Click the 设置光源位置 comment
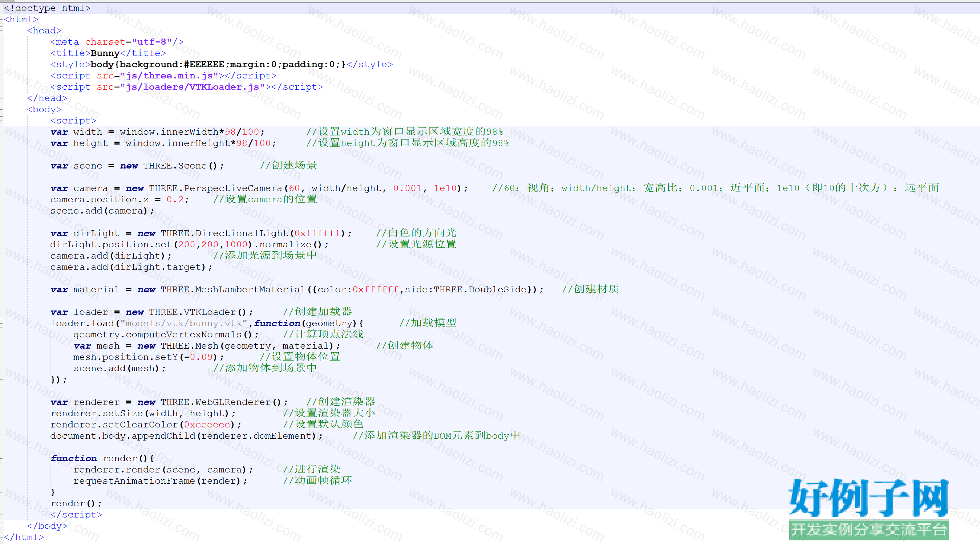980x544 pixels. pos(416,244)
